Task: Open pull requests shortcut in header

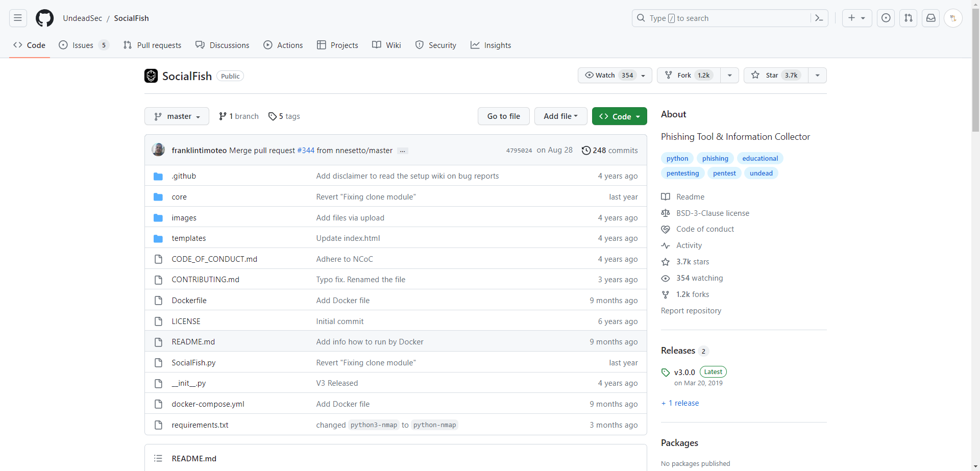Action: pyautogui.click(x=909, y=18)
